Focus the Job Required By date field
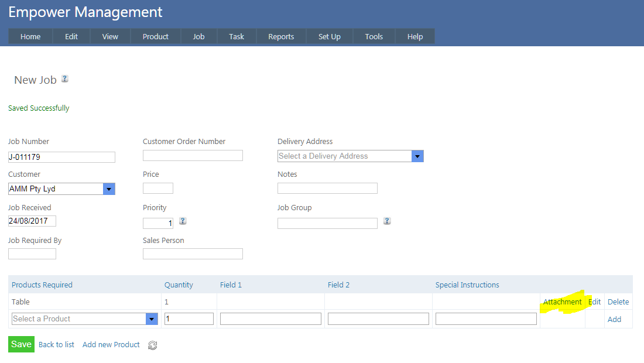This screenshot has width=644, height=363. point(32,254)
